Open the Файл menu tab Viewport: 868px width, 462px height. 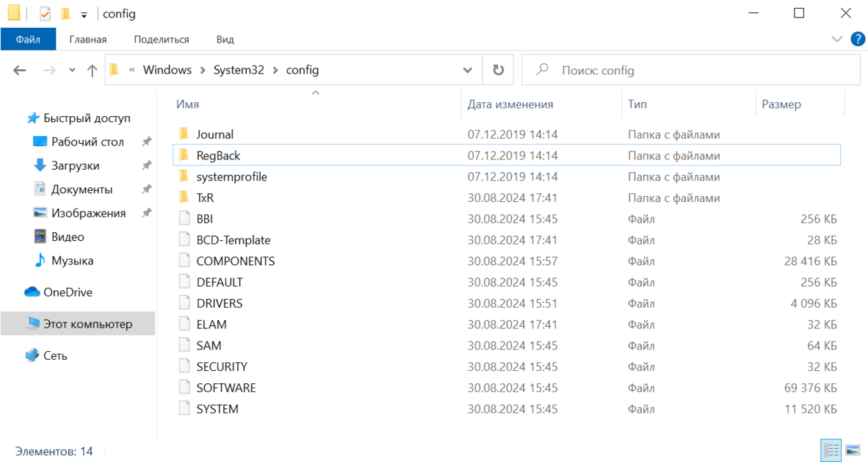pos(28,40)
